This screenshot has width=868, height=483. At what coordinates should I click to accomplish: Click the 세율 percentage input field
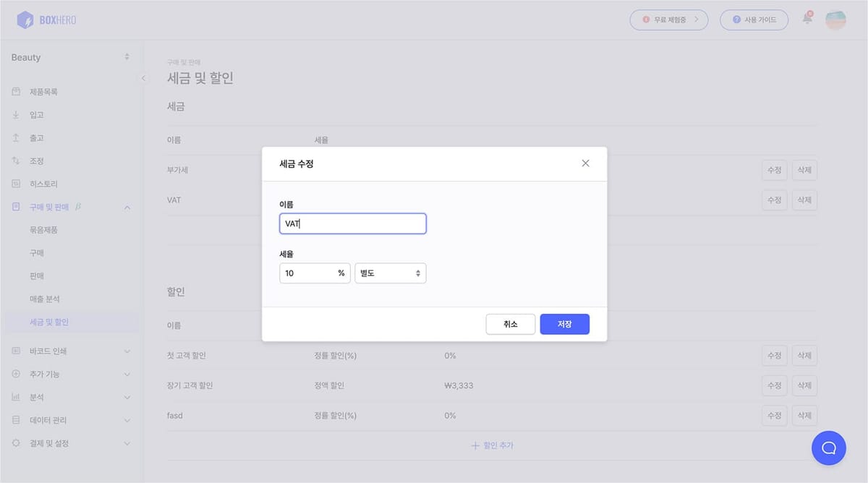pyautogui.click(x=307, y=273)
